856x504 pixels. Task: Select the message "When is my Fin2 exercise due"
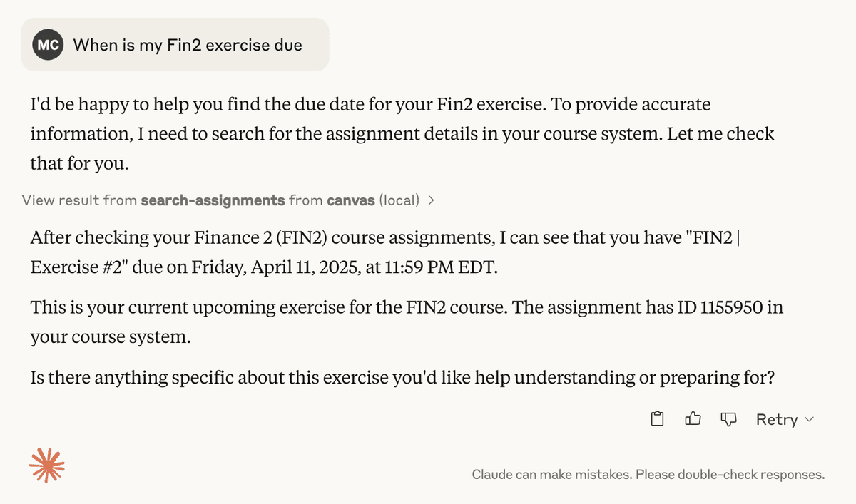188,45
